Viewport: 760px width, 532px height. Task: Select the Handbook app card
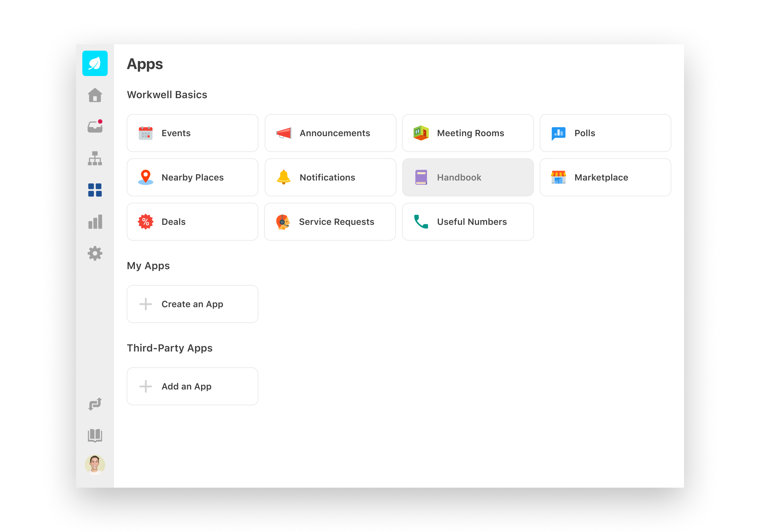pyautogui.click(x=467, y=177)
